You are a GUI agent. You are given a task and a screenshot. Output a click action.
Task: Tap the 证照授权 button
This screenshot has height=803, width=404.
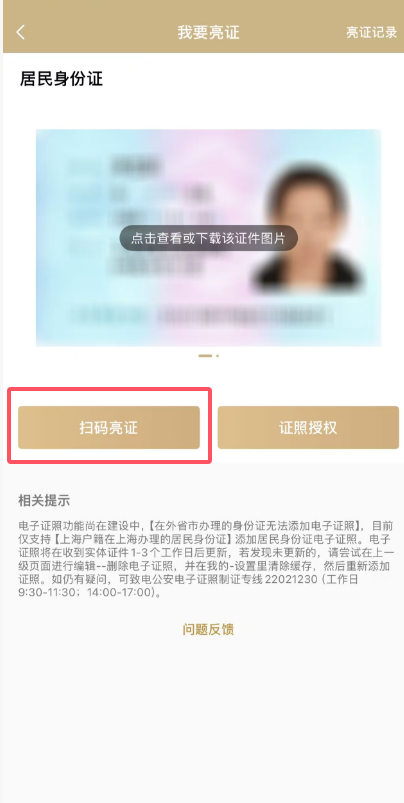click(308, 428)
